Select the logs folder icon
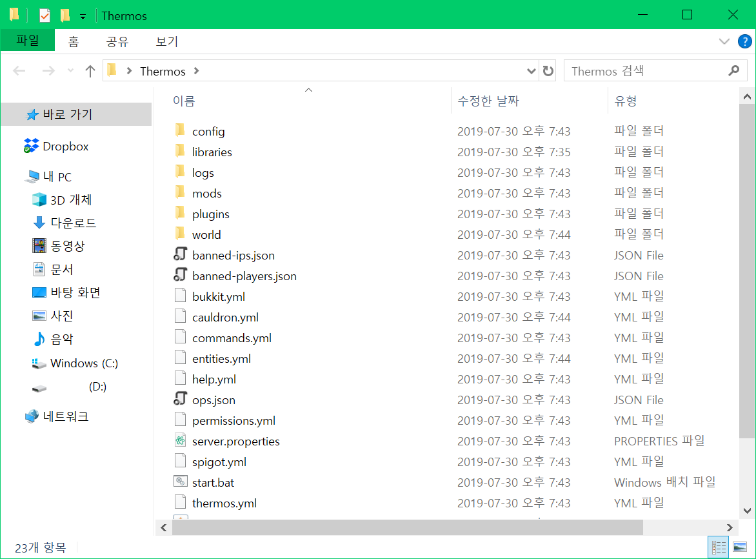The width and height of the screenshot is (756, 559). (180, 172)
